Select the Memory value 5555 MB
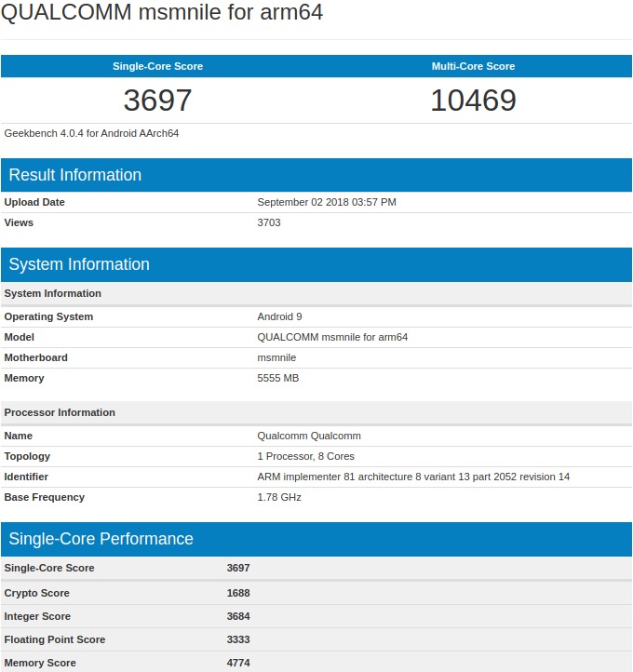Image resolution: width=633 pixels, height=672 pixels. pos(277,378)
